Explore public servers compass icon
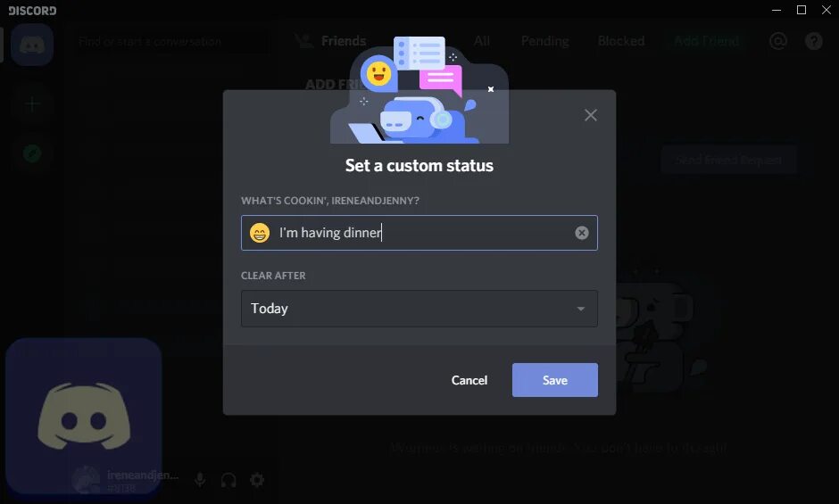 tap(32, 154)
